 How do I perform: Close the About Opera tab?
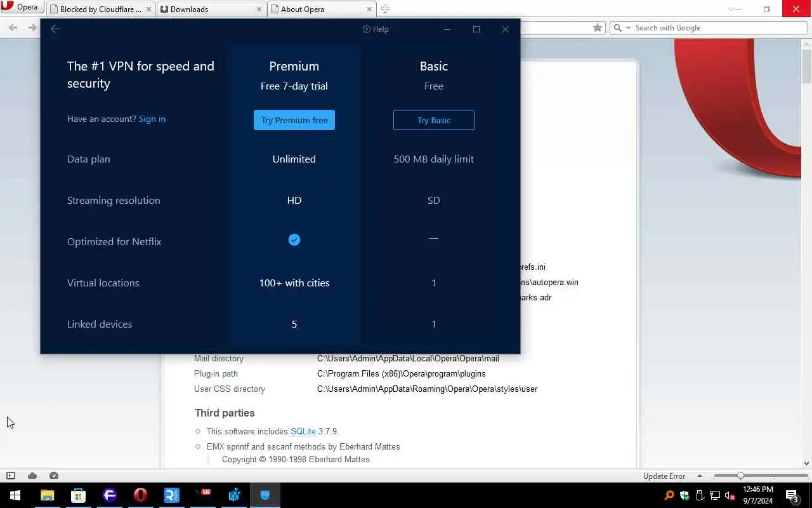[369, 10]
